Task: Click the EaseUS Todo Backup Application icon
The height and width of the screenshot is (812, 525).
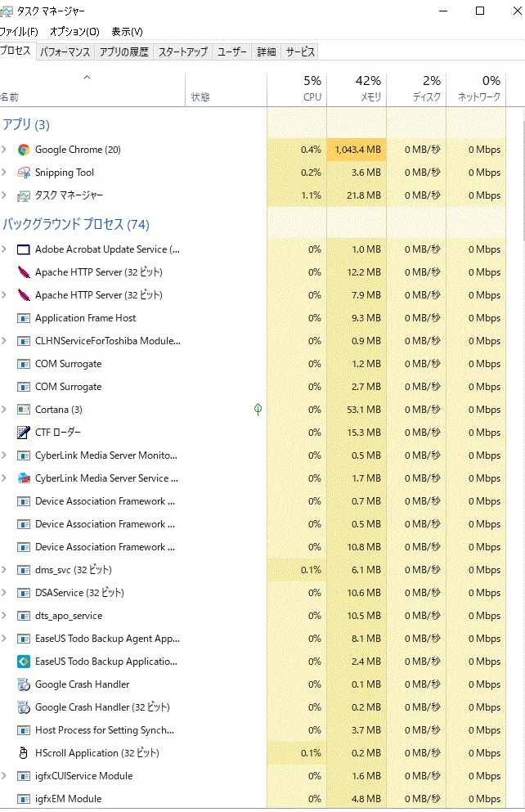Action: [24, 662]
